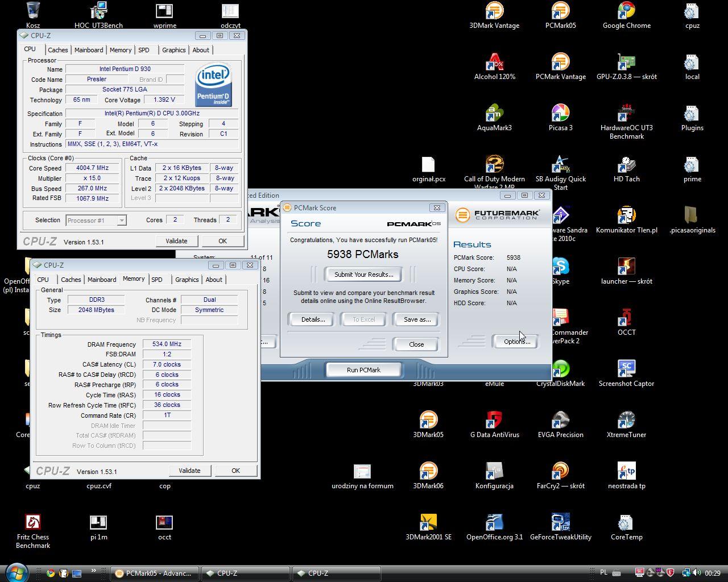Switch to CPU tab in lower CPU-Z window
Image resolution: width=728 pixels, height=582 pixels.
[x=43, y=280]
